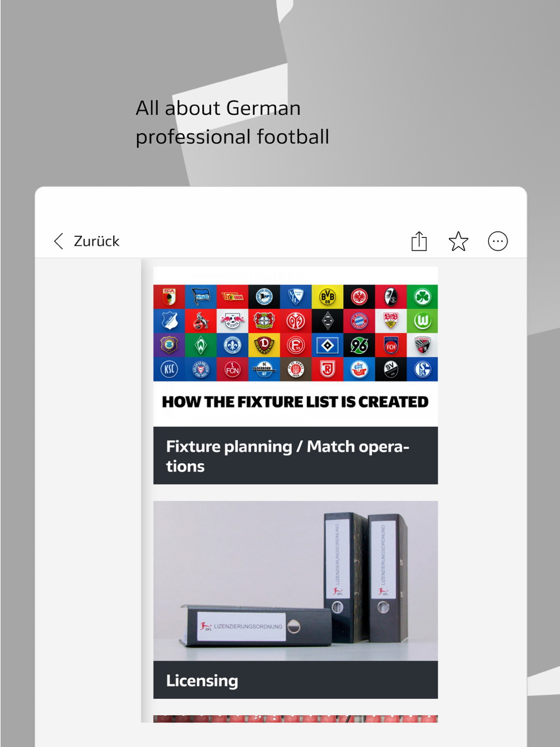Tap the Hannover 96 logo
Image resolution: width=560 pixels, height=747 pixels.
click(359, 346)
